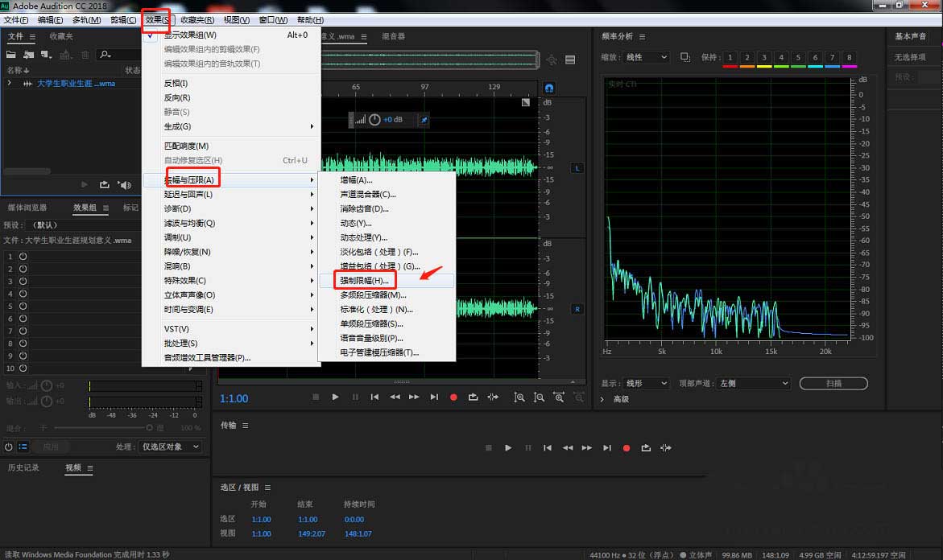Select 强制限幅(H) from the submenu
The height and width of the screenshot is (560, 943).
click(364, 281)
